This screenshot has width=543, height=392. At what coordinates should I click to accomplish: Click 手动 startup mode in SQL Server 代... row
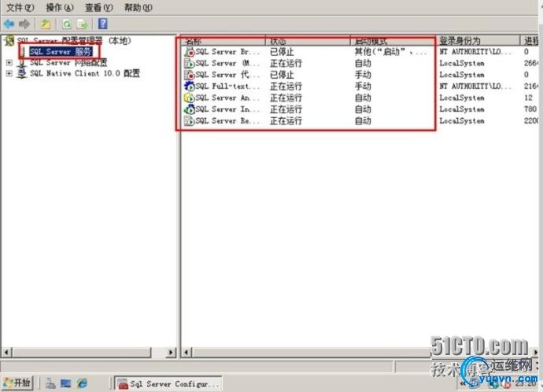(363, 75)
